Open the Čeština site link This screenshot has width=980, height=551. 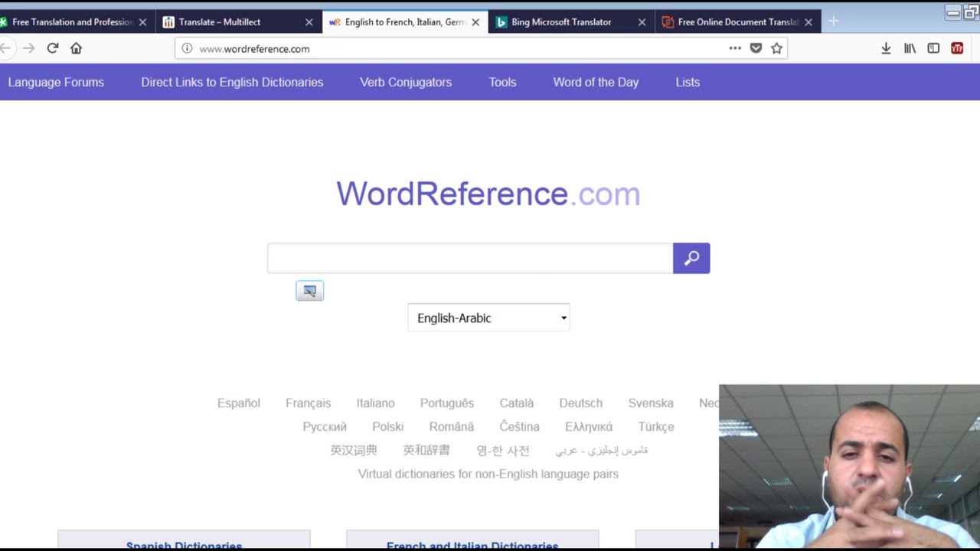click(520, 427)
